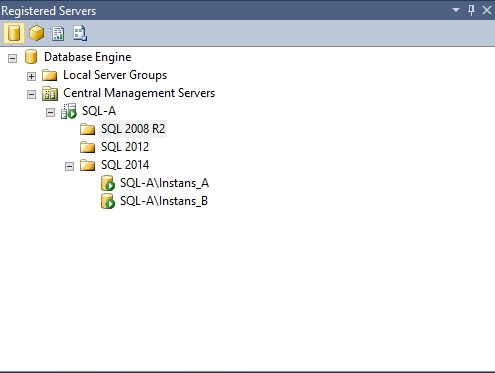Select SQL-A\Instans_B registered server
Image resolution: width=495 pixels, height=373 pixels.
tap(164, 201)
